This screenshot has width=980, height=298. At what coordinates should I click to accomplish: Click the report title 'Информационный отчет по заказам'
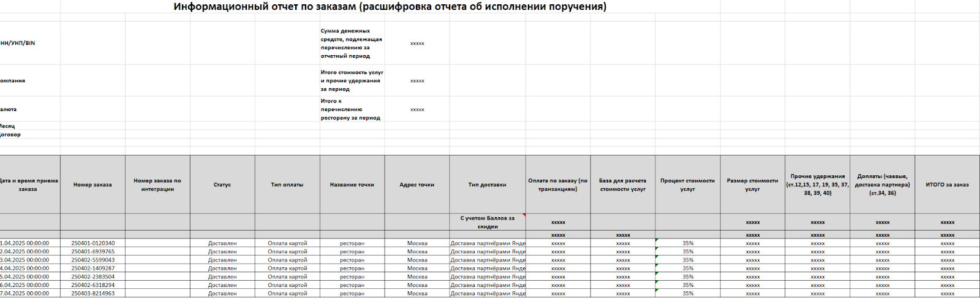(390, 7)
